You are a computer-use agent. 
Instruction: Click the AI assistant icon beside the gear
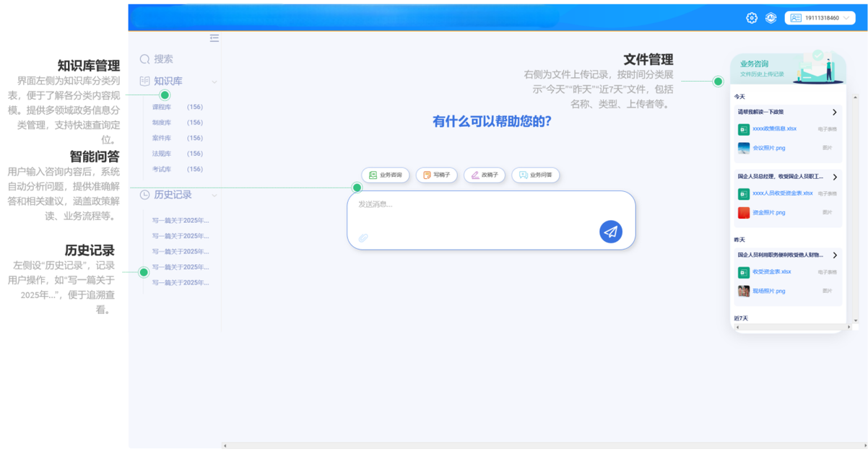click(x=771, y=18)
